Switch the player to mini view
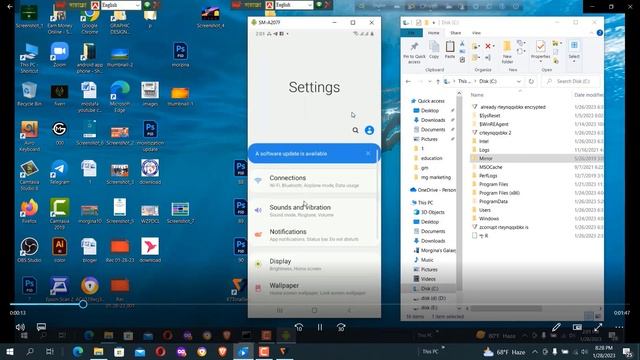This screenshot has width=640, height=360. (577, 327)
